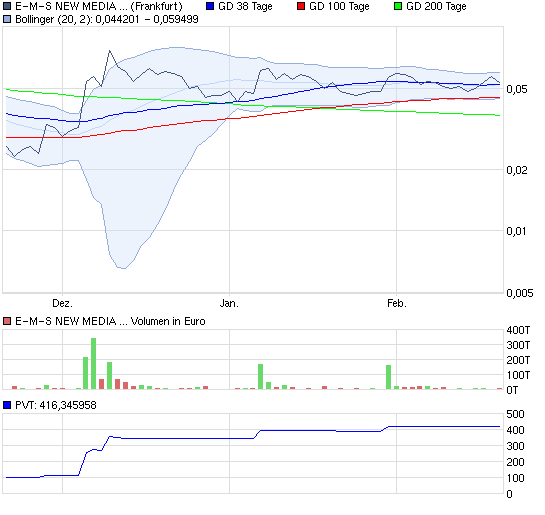The image size is (545, 515).
Task: Click the blue PVT legend swatch
Action: click(x=7, y=405)
